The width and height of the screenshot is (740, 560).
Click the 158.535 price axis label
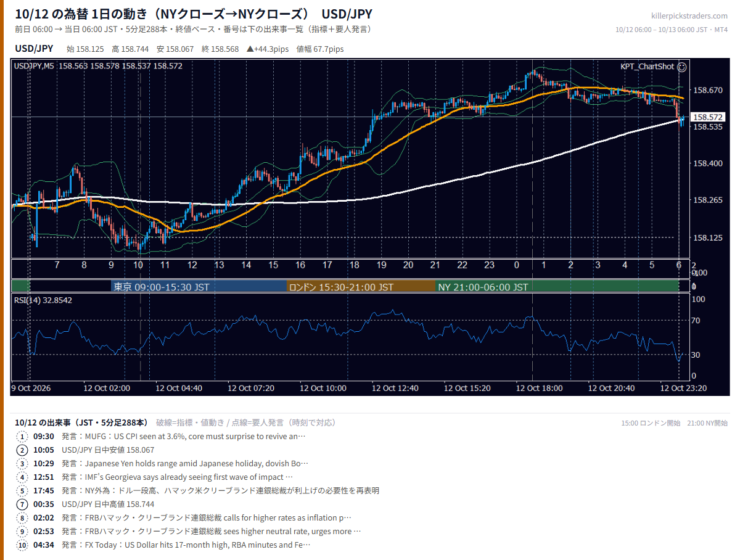click(x=707, y=126)
